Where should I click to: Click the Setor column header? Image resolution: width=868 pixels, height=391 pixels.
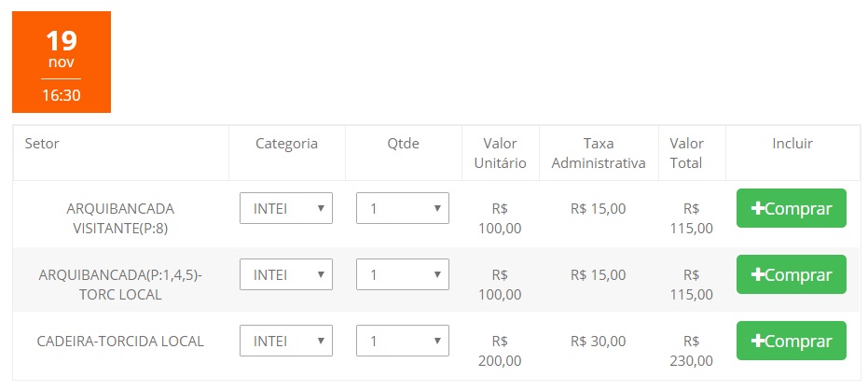click(x=42, y=144)
